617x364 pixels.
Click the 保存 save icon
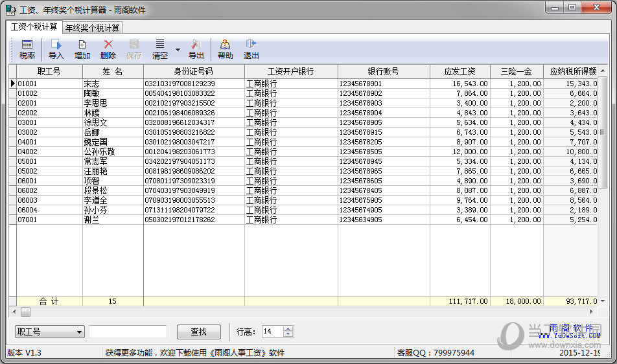pyautogui.click(x=134, y=49)
